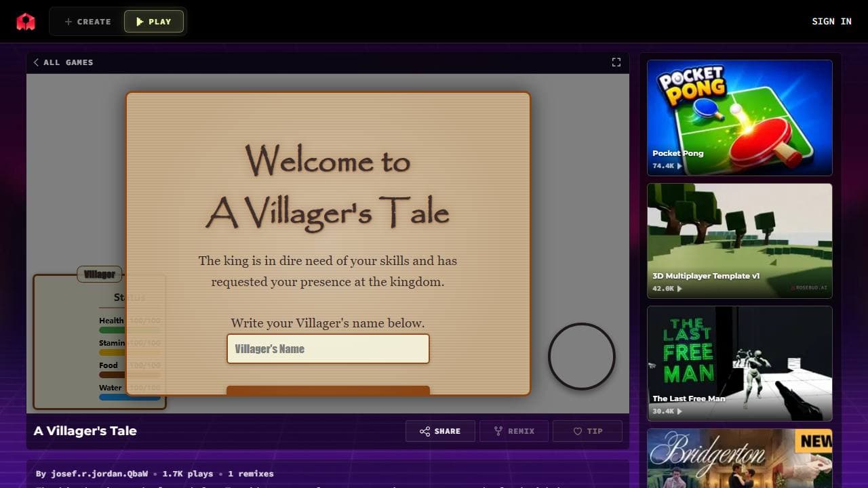Tap the circular joystick control
Viewport: 868px width, 488px height.
pyautogui.click(x=582, y=357)
